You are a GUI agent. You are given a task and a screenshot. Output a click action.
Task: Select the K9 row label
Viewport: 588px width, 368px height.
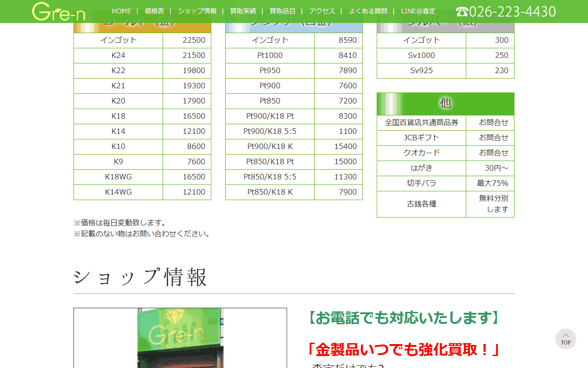point(119,161)
